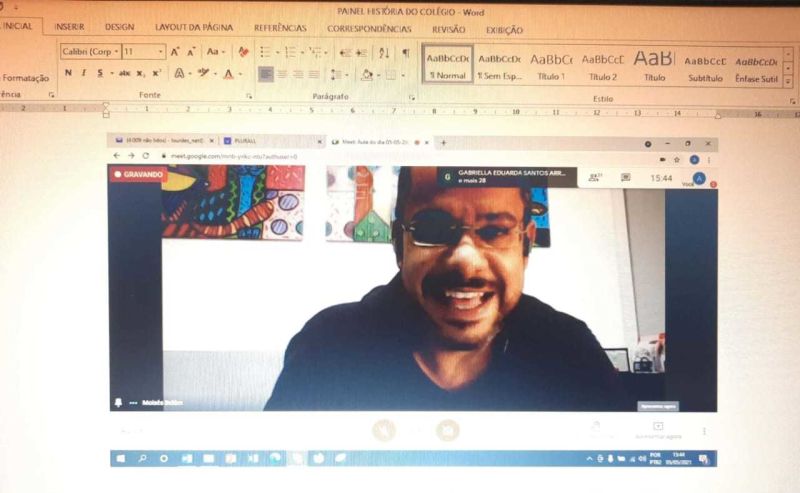Click the Shrink Font icon
The height and width of the screenshot is (493, 800).
point(193,51)
